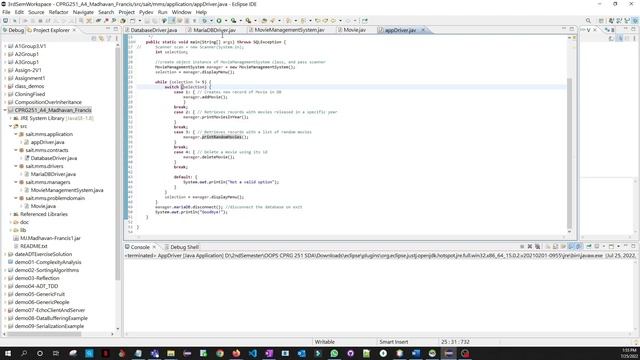
Task: Open the Navigate menu
Action: [x=83, y=12]
